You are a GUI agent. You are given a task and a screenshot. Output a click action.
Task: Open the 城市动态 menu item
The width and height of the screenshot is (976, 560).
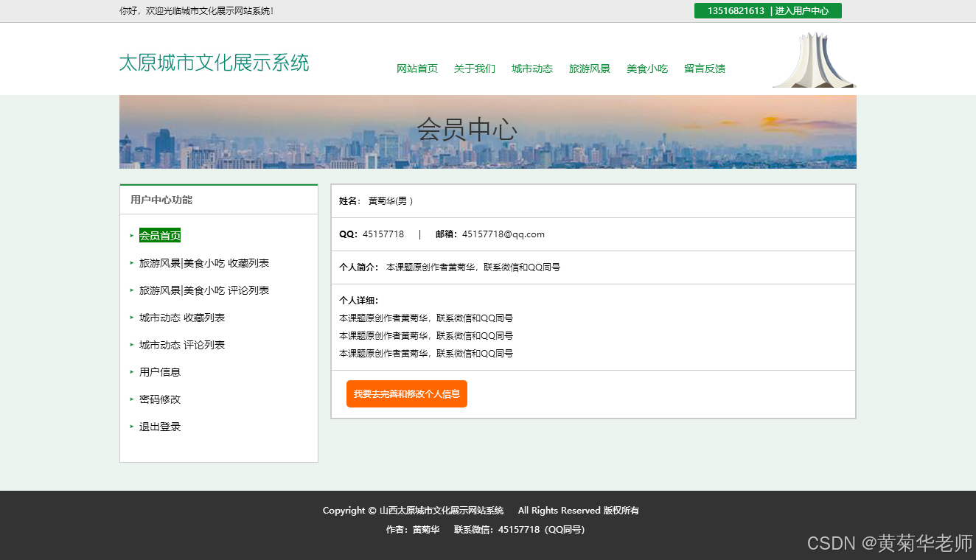coord(532,69)
